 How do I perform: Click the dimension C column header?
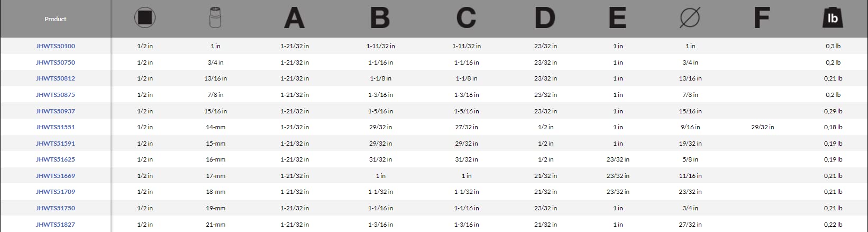pos(466,19)
